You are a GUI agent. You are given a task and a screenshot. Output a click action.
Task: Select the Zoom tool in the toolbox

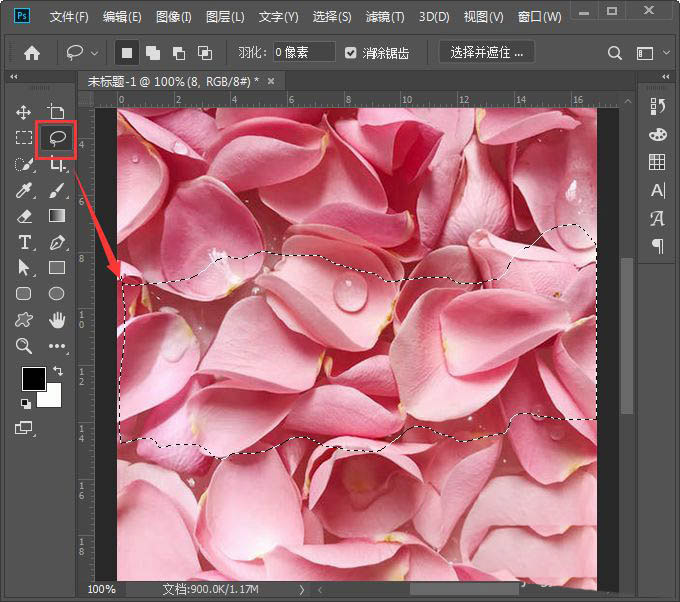click(x=23, y=346)
